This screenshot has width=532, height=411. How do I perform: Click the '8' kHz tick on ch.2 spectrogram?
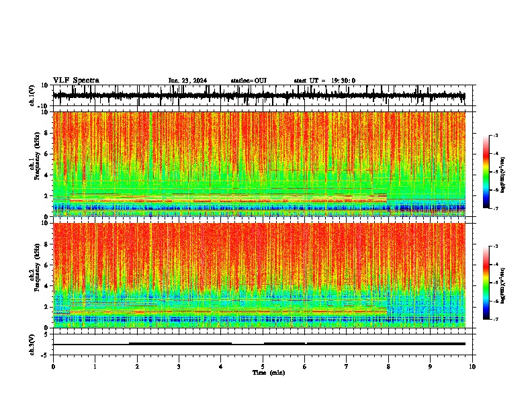coord(46,244)
